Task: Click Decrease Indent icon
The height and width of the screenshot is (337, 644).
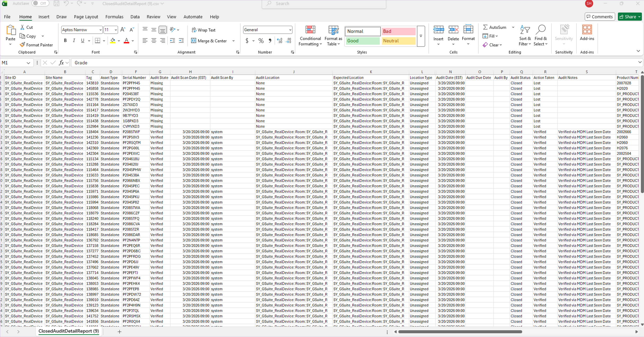Action: [x=173, y=41]
